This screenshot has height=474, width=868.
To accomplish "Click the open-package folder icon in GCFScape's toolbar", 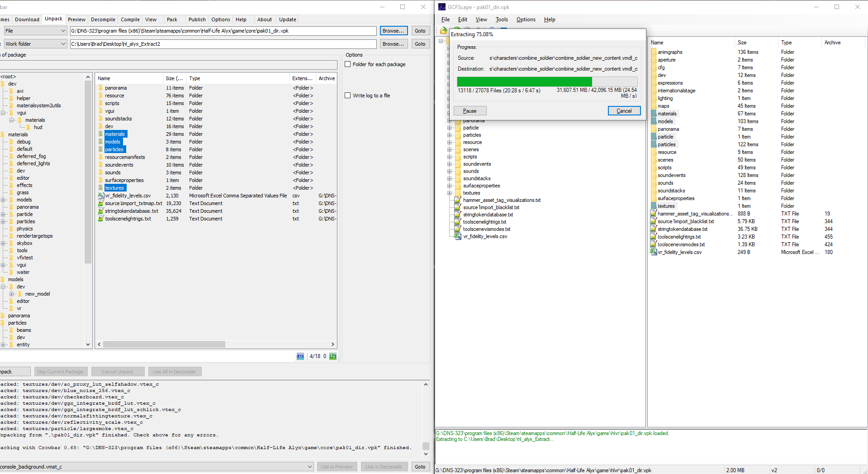I will click(x=444, y=30).
